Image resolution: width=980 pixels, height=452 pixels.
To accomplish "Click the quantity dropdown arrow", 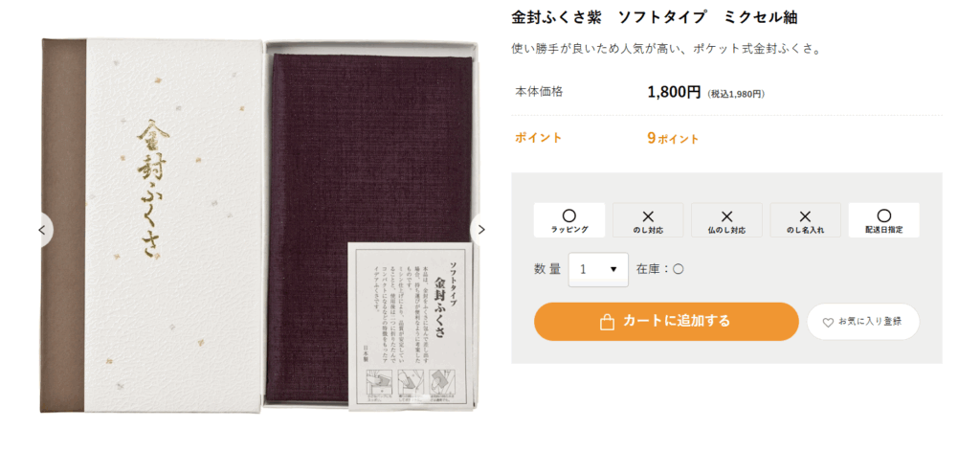I will tap(613, 269).
